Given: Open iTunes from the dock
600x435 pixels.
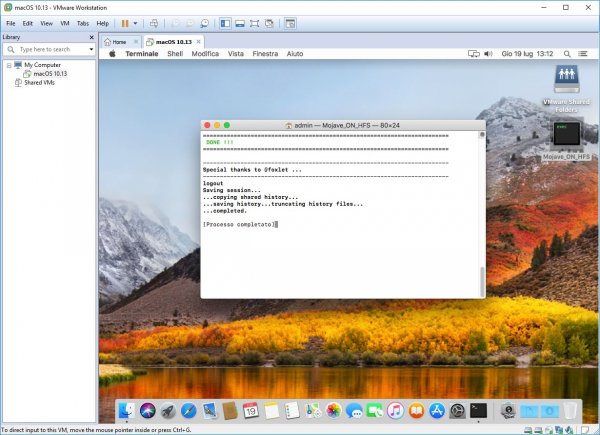Looking at the screenshot, I should [396, 411].
